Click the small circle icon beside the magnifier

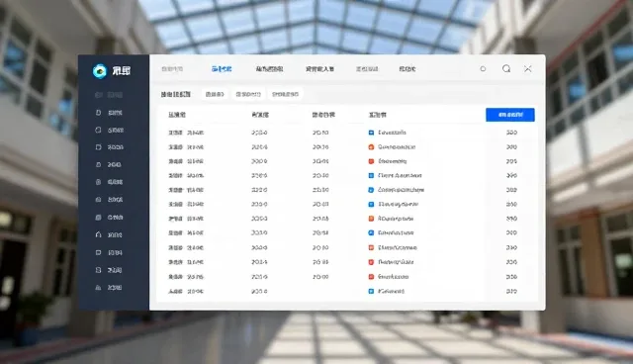[x=483, y=69]
